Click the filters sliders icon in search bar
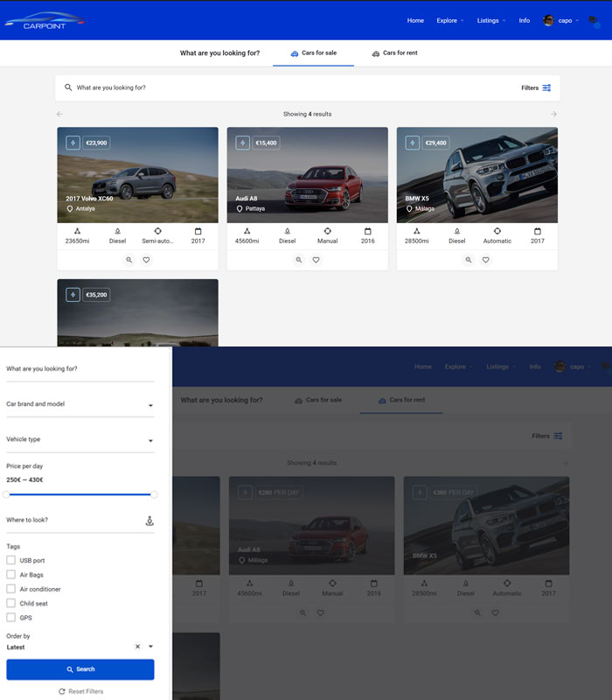 [546, 87]
